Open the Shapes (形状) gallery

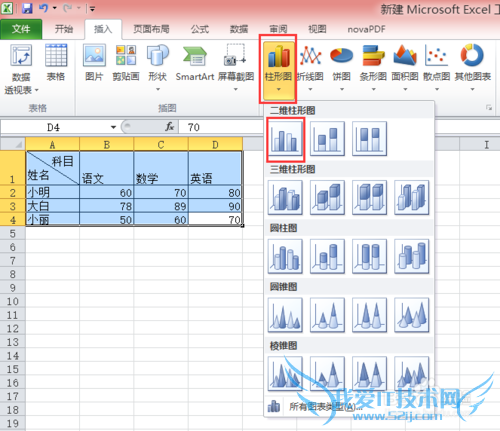(157, 67)
